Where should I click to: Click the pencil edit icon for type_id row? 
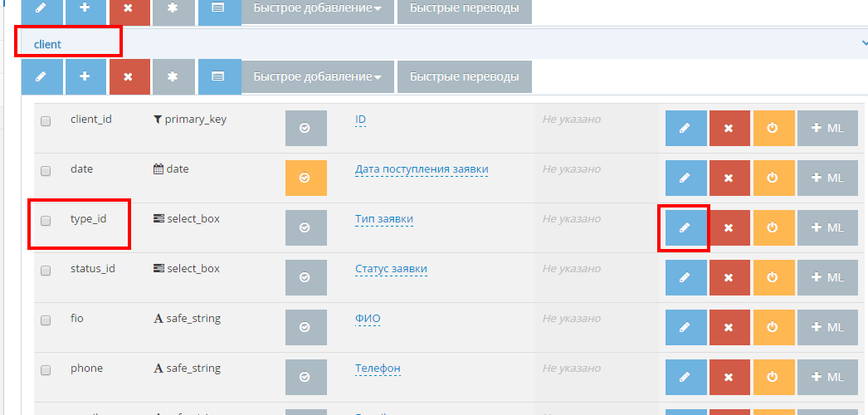(x=685, y=227)
